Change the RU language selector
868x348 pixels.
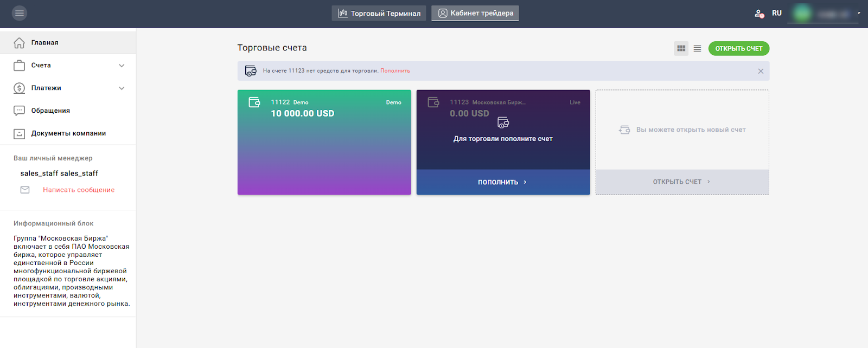click(x=777, y=13)
